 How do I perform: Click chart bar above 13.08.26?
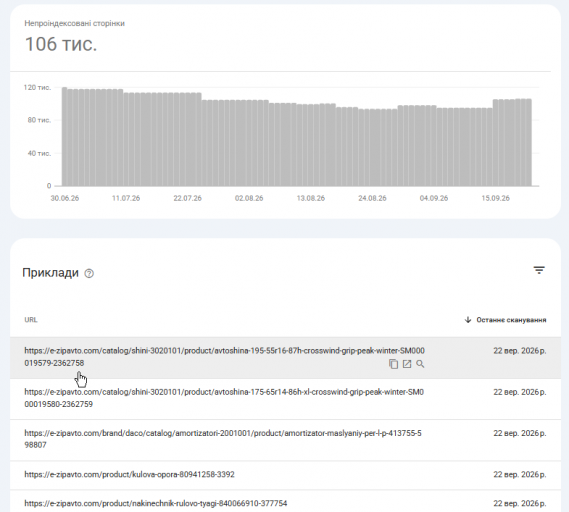pyautogui.click(x=311, y=146)
